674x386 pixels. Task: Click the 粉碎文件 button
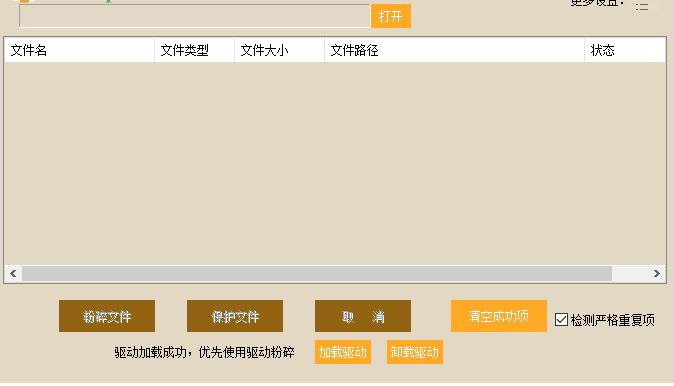107,316
